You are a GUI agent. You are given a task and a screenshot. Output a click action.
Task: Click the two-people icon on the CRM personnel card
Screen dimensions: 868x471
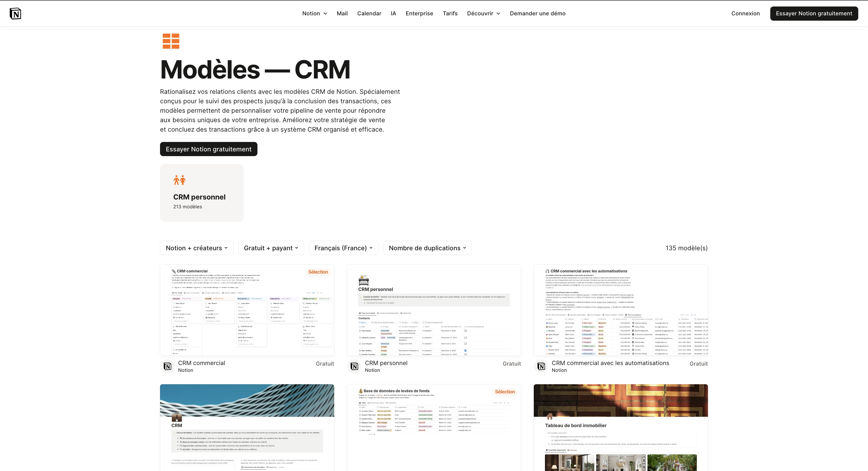click(x=179, y=180)
